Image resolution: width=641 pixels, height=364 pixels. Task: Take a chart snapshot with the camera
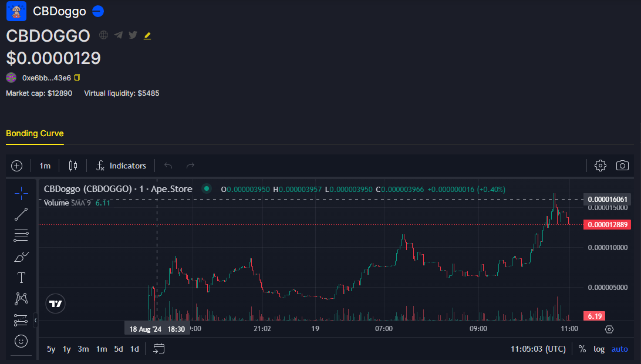tap(622, 166)
